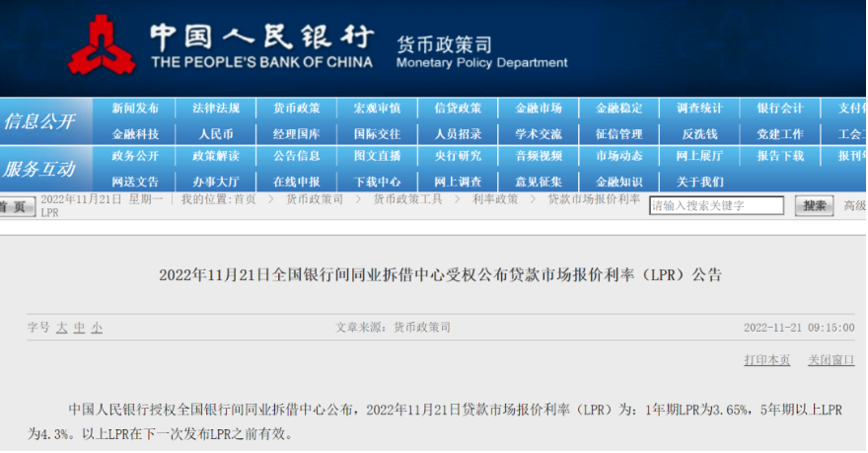Click breadcrumb link 利率政策
This screenshot has height=453, width=868.
click(x=495, y=199)
